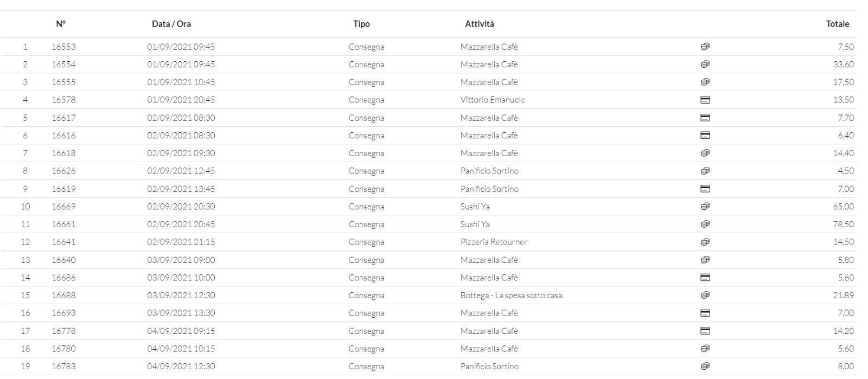Click the Totale column header

tap(837, 24)
